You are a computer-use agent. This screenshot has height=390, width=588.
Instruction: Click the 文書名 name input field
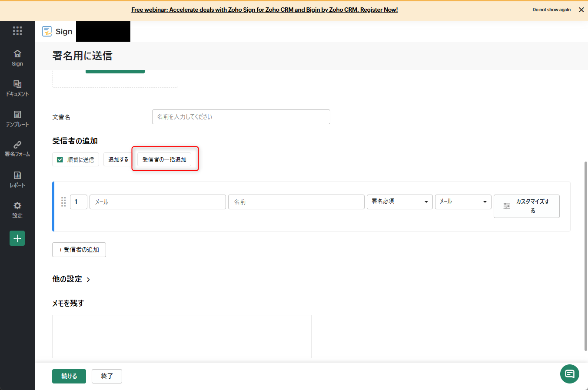[x=241, y=117]
